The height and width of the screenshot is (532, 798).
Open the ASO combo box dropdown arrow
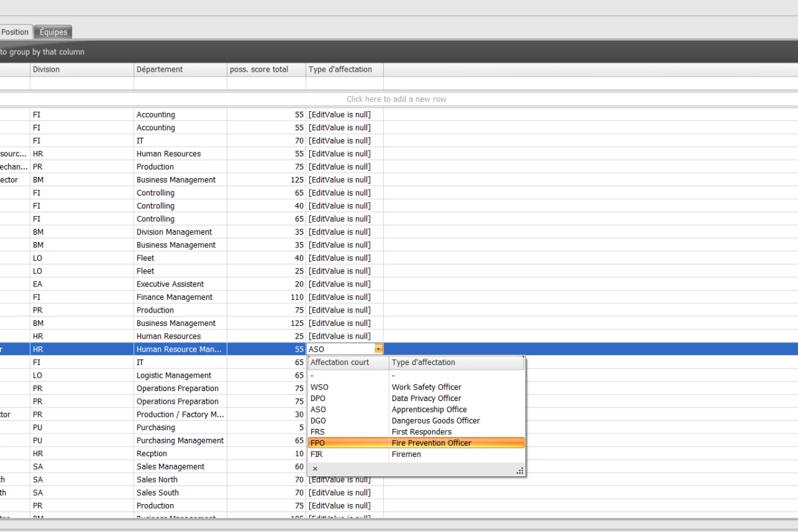[x=378, y=349]
